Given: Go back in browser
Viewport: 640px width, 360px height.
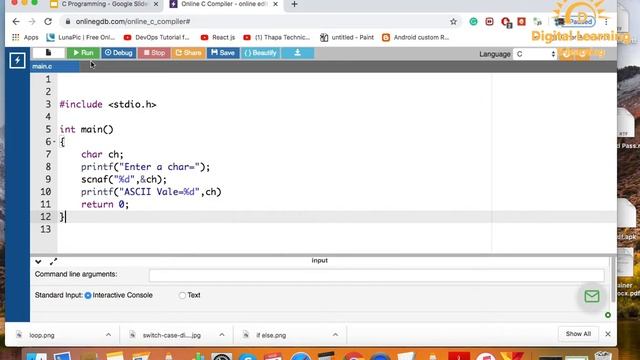Looking at the screenshot, I should click(16, 22).
